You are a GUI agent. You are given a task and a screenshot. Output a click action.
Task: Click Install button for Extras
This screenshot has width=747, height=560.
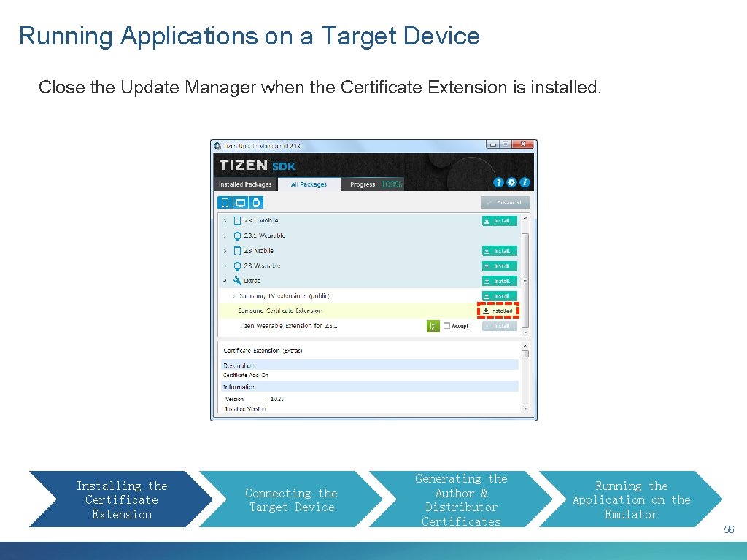(x=499, y=281)
